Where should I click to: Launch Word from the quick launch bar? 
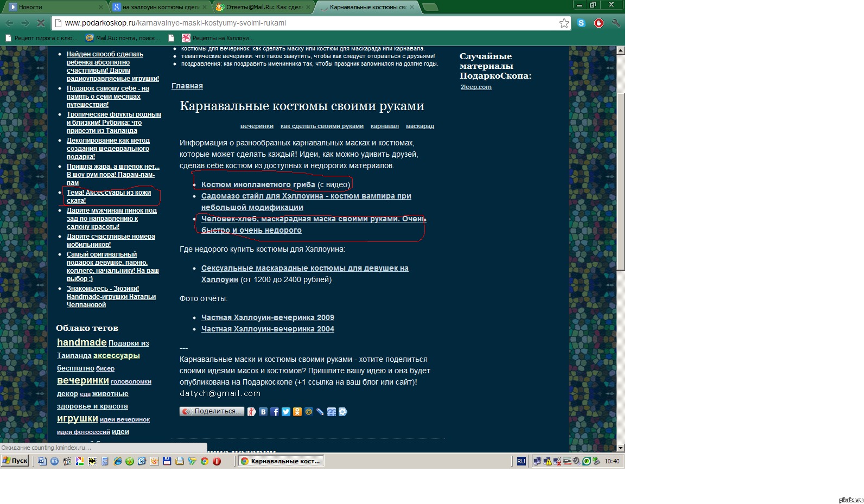click(42, 461)
